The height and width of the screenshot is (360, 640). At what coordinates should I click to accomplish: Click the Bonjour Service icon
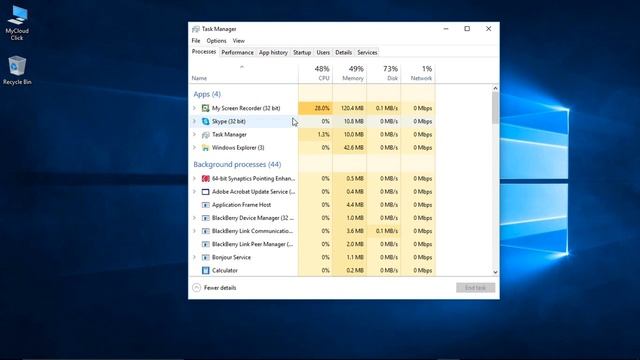(205, 257)
